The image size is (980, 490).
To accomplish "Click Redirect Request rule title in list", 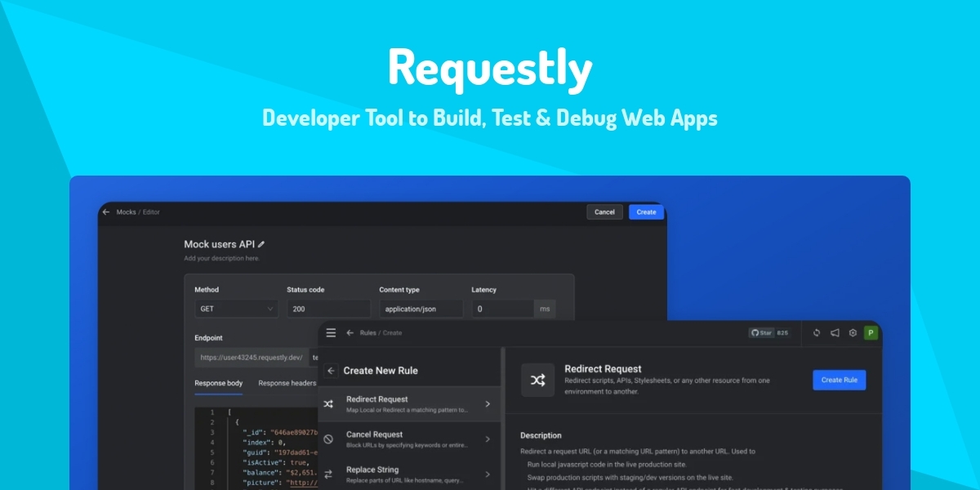I will 376,399.
